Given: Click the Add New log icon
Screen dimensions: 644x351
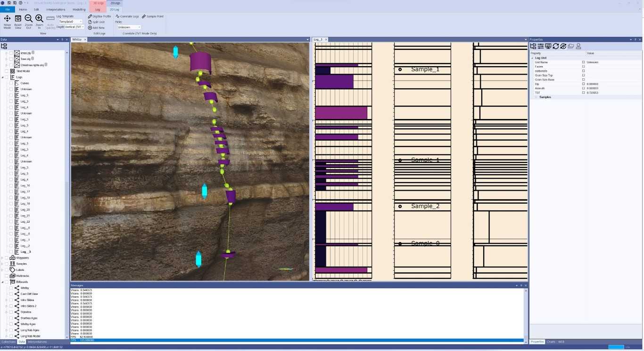Looking at the screenshot, I should (x=97, y=27).
